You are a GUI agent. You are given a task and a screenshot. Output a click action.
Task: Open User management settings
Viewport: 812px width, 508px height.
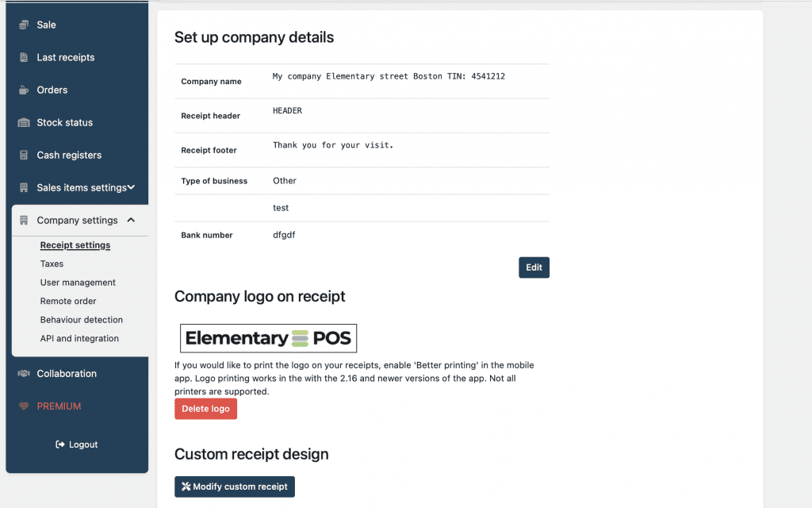78,283
